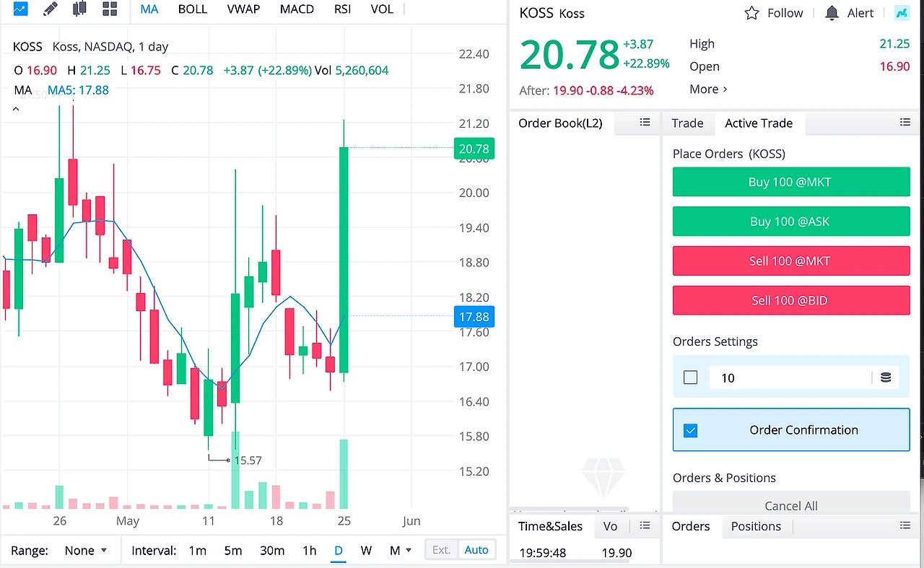Viewport: 924px width, 568px height.
Task: Click the 19:59:48 time and sales row
Action: [x=575, y=554]
